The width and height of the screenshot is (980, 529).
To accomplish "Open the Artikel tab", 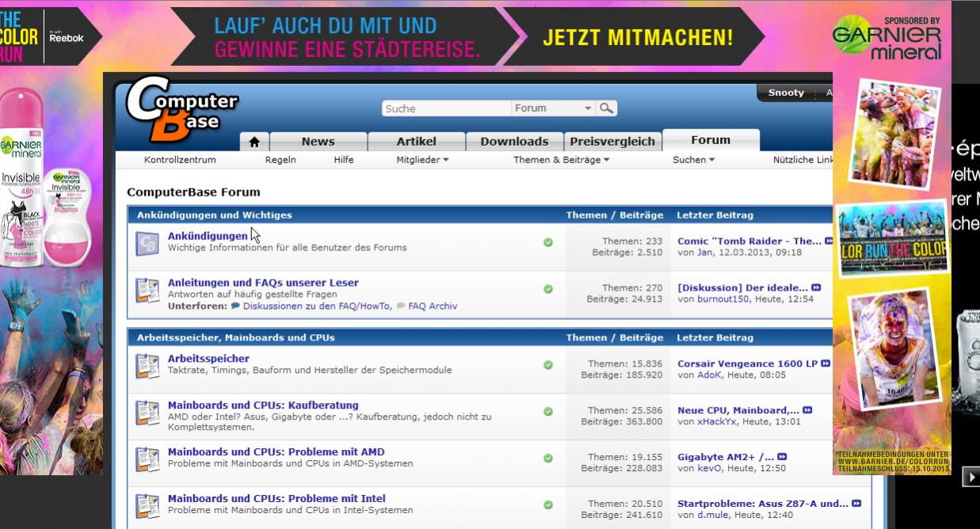I will (416, 142).
